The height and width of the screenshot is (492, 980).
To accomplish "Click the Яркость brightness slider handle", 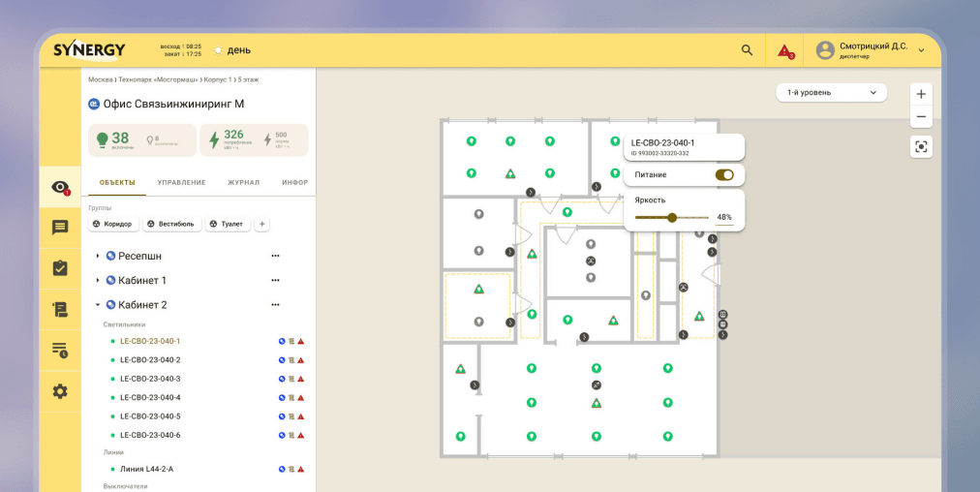I will point(672,218).
